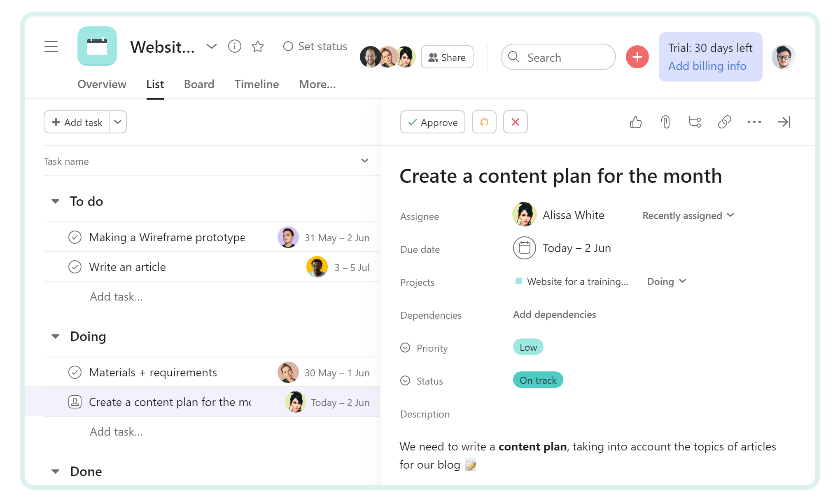
Task: Check off Materials + requirements task
Action: pyautogui.click(x=75, y=372)
